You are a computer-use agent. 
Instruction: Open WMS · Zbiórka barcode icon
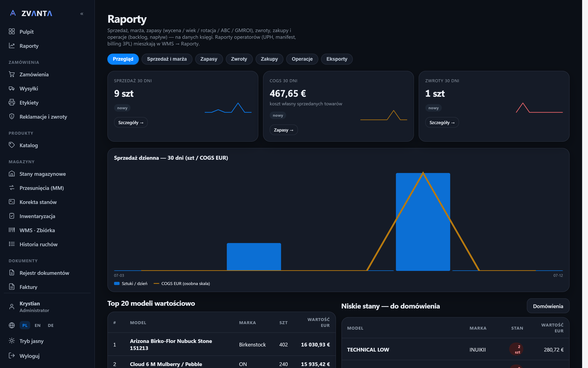(12, 230)
